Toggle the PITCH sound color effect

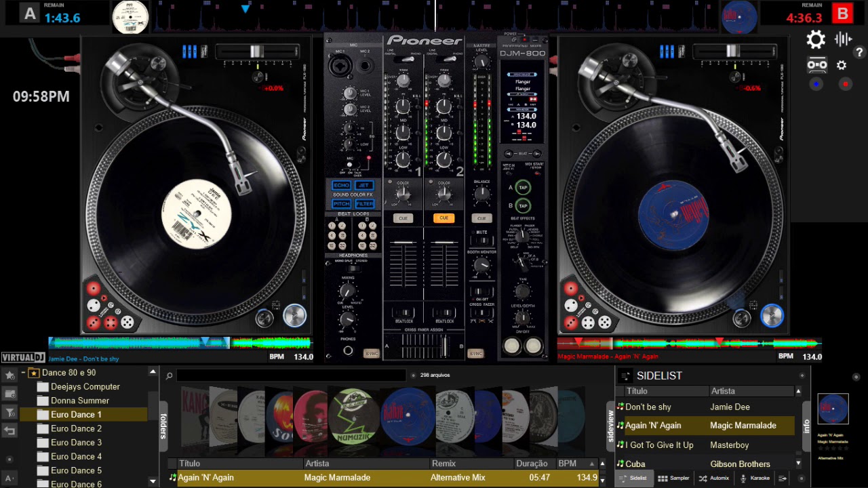pyautogui.click(x=341, y=203)
